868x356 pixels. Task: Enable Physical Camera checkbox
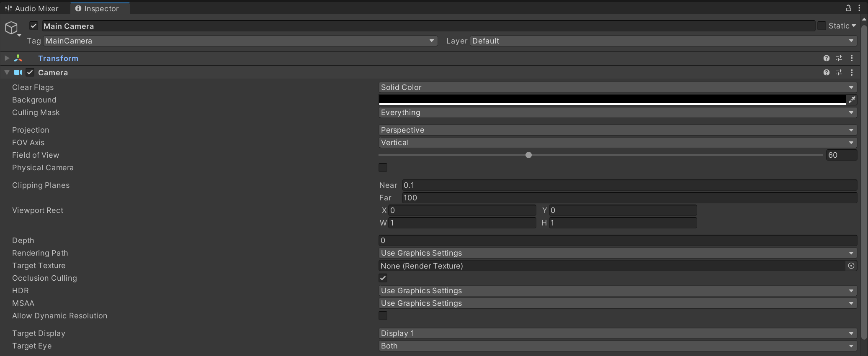click(383, 167)
